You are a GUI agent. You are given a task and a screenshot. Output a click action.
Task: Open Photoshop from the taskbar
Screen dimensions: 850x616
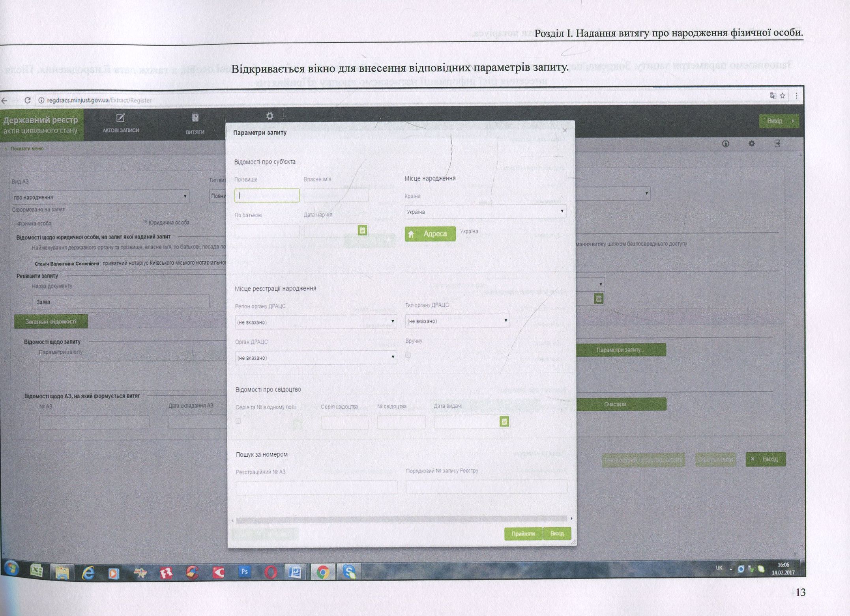coord(244,571)
